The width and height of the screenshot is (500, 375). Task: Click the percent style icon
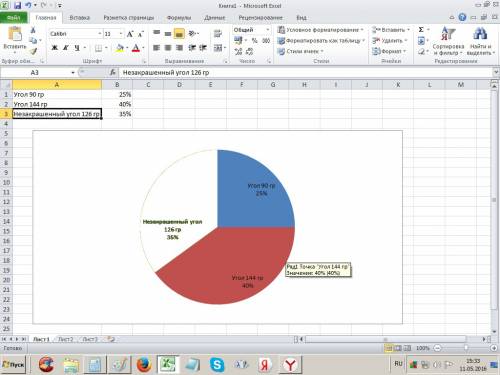(x=255, y=41)
